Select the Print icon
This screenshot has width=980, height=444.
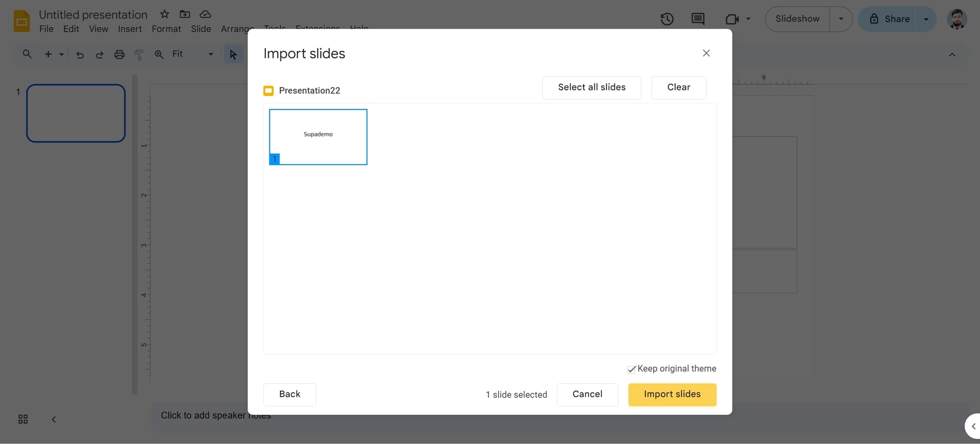tap(119, 54)
